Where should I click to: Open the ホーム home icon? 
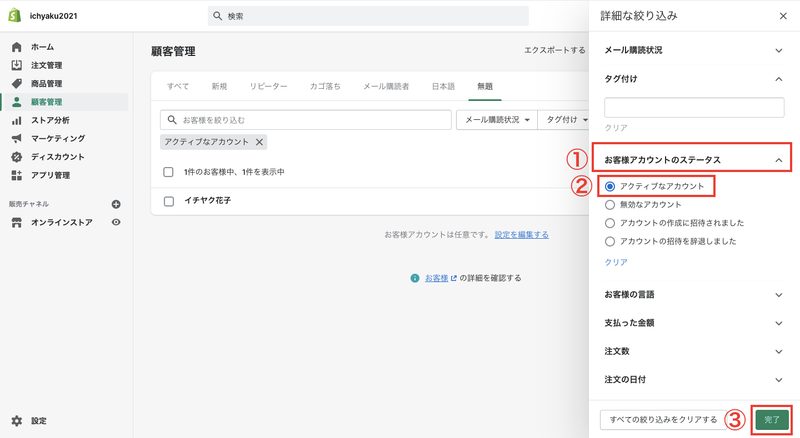point(16,47)
